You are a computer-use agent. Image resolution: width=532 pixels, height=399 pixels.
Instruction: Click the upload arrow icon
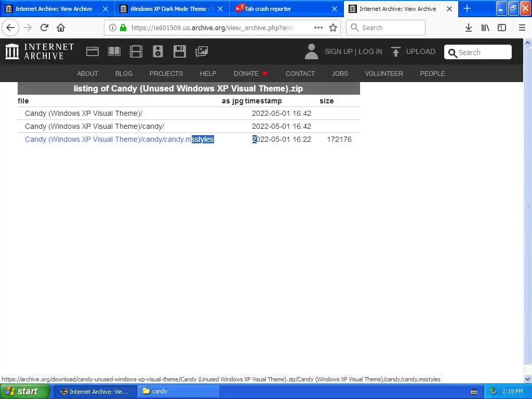click(395, 51)
